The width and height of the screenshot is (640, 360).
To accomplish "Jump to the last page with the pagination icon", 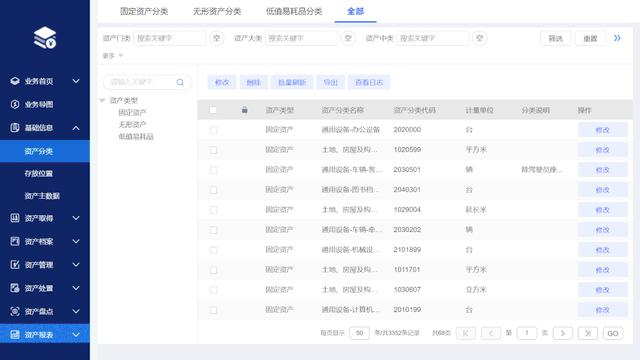I will 588,333.
